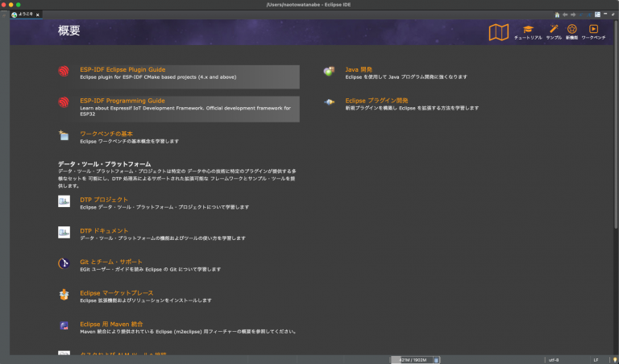Click the データ・ツール・プラットフォーム heading
The image size is (619, 364).
tap(105, 164)
